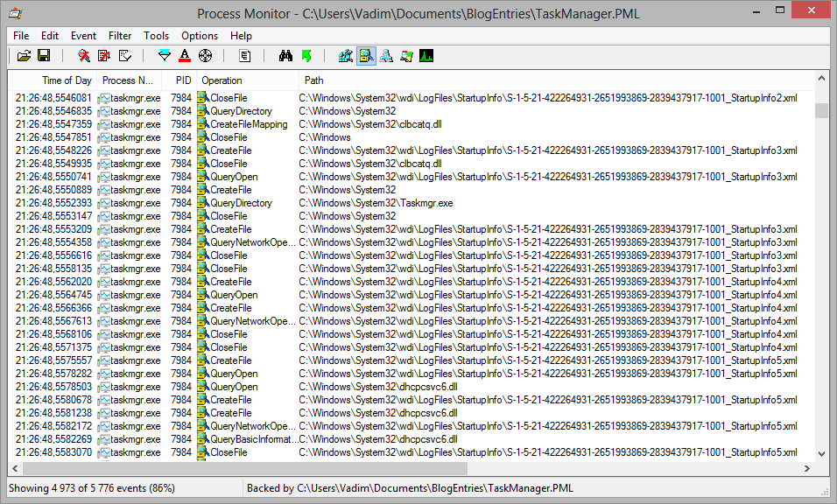Viewport: 837px width, 504px height.
Task: Toggle the Autoscroll toolbar icon
Action: (x=105, y=55)
